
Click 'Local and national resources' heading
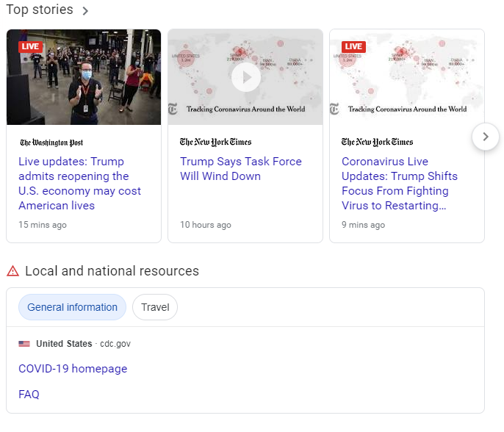point(112,271)
